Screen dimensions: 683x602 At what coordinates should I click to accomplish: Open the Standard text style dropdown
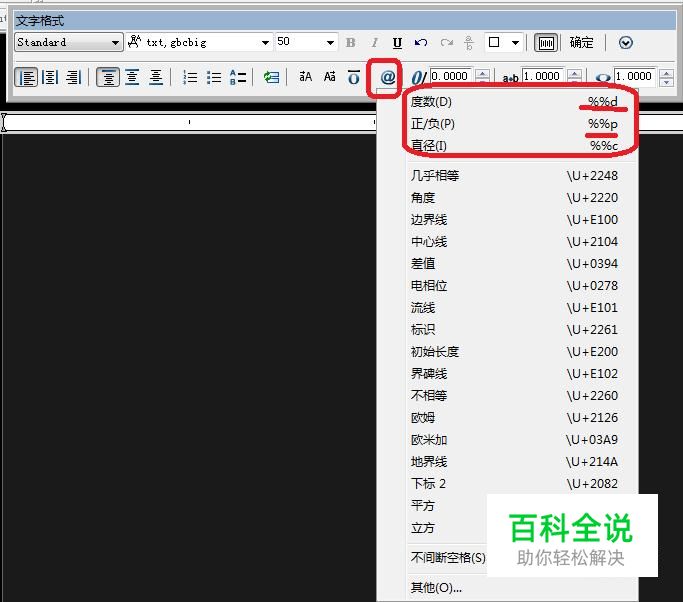pos(68,42)
